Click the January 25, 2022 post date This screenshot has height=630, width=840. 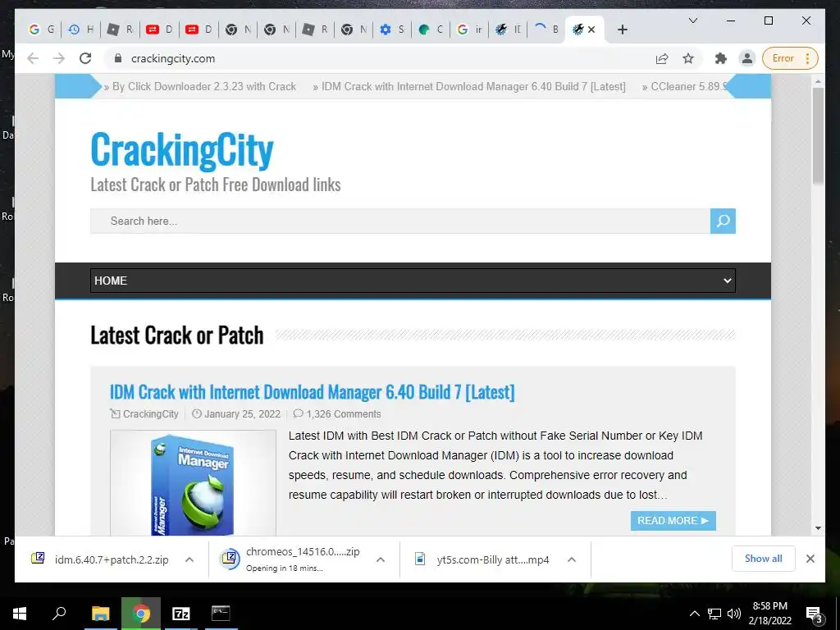[242, 414]
